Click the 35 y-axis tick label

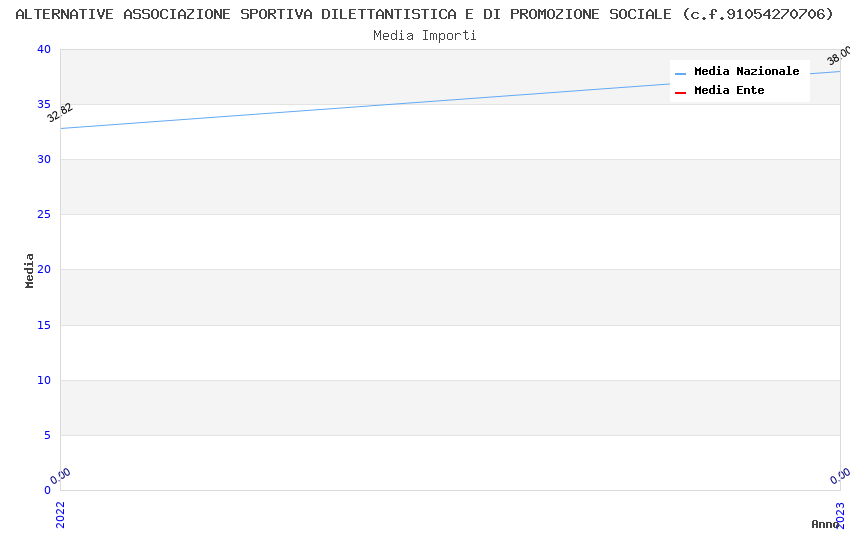(x=43, y=105)
